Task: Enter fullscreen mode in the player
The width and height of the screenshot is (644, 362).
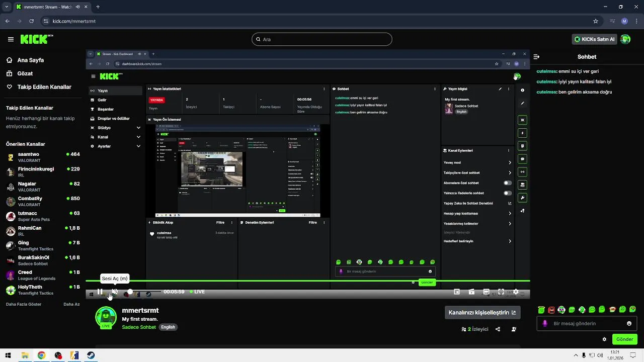Action: (x=501, y=292)
